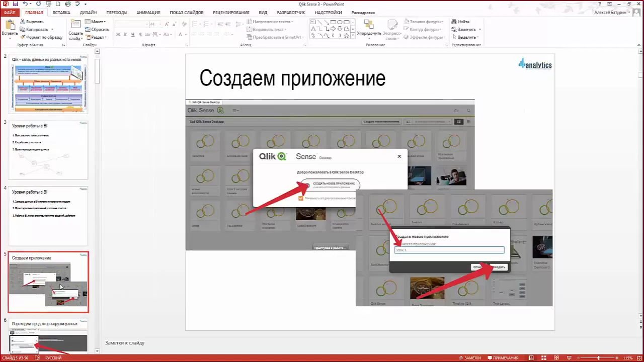The image size is (644, 362).
Task: Switch to ДИЗАЙН ribbon tab
Action: pyautogui.click(x=88, y=13)
